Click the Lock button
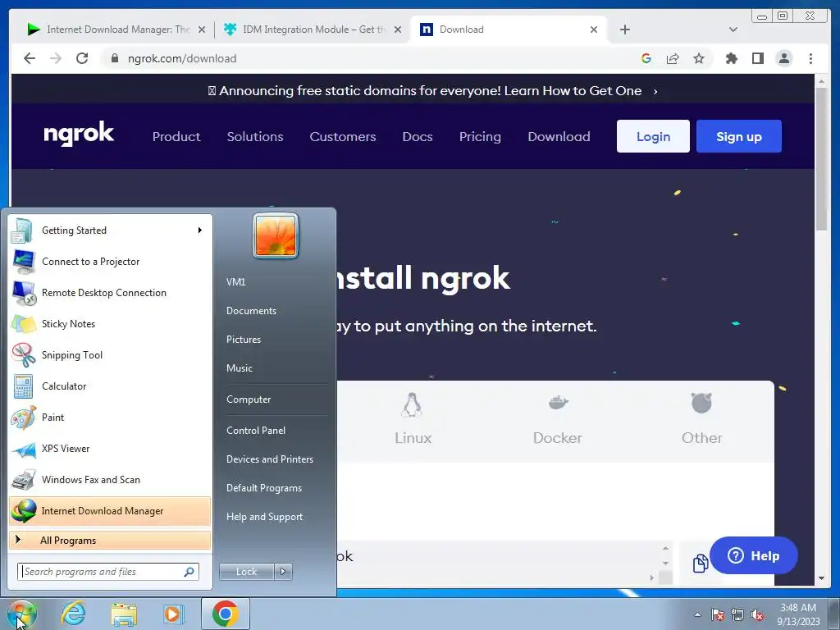Image resolution: width=840 pixels, height=630 pixels. click(x=246, y=572)
